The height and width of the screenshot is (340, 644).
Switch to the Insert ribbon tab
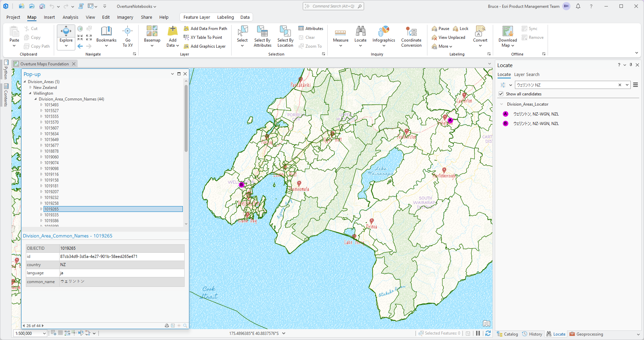(x=49, y=17)
